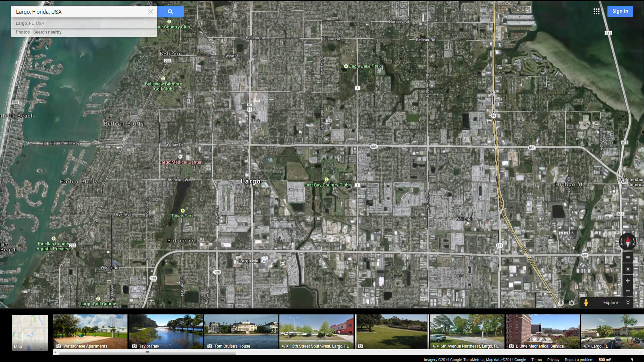Collapse the Explore photo strip
This screenshot has width=644, height=362.
pos(628,302)
